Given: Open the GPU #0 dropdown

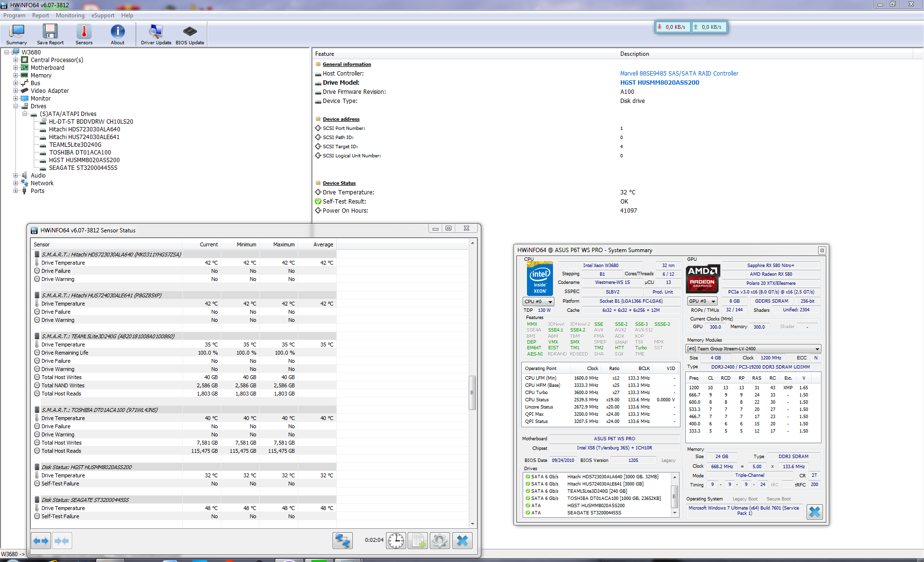Looking at the screenshot, I should 702,301.
